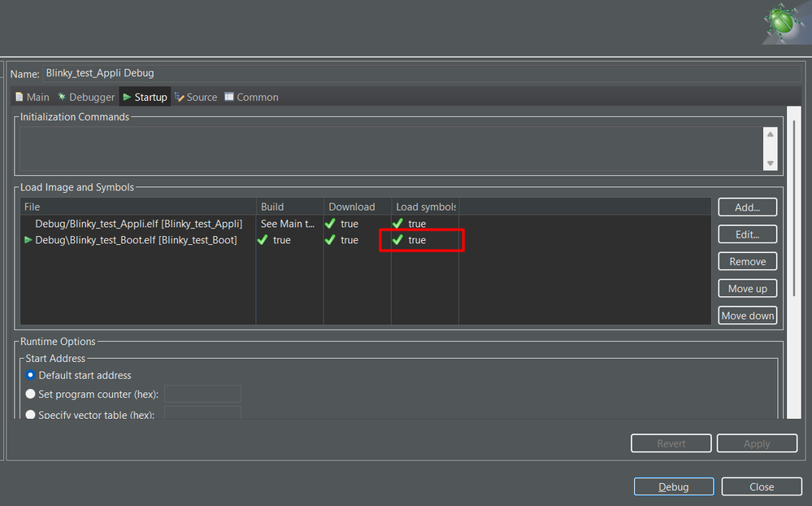
Task: Click the green arrow icon beside Blinky_test_Boot.elf
Action: tap(28, 240)
